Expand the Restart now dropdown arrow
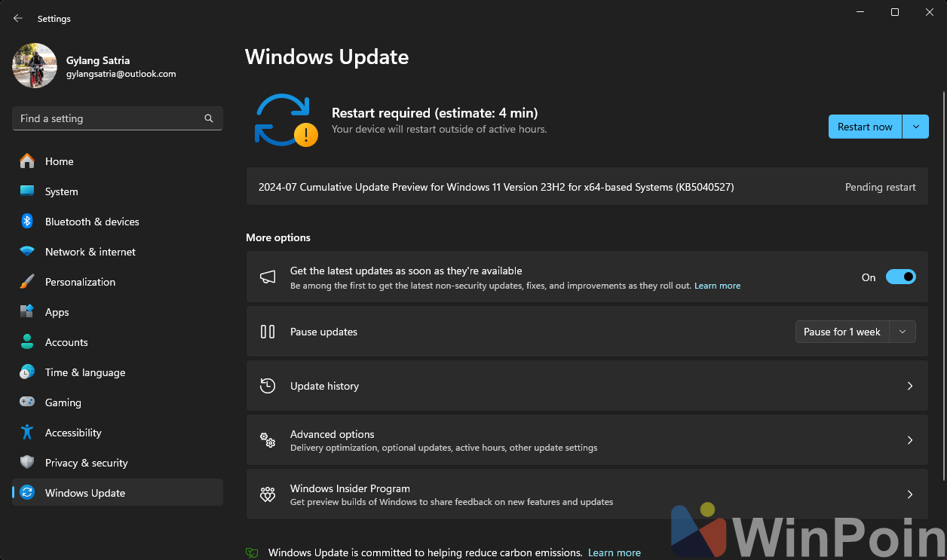 tap(916, 127)
